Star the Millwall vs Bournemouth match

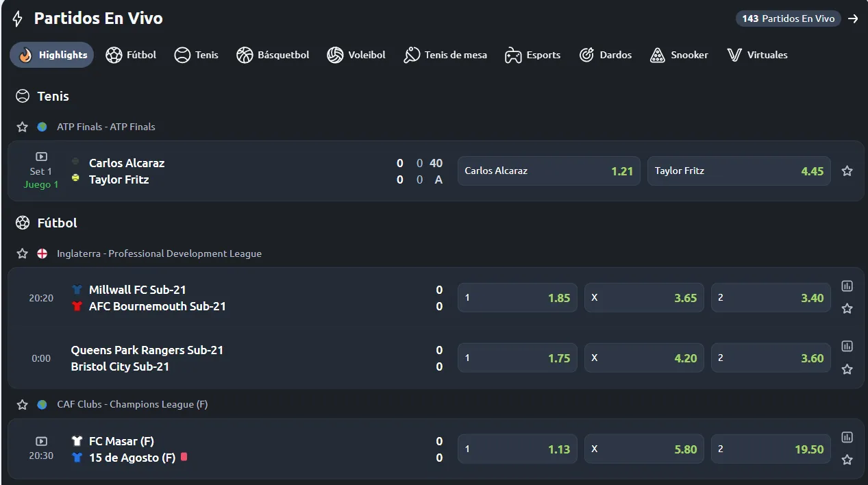pos(847,309)
